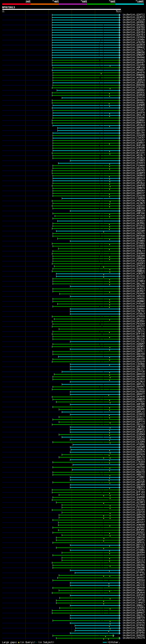The width and height of the screenshot is (146, 644).
Task: Select hit label UniRef100_Q39396
Action: point(133,118)
